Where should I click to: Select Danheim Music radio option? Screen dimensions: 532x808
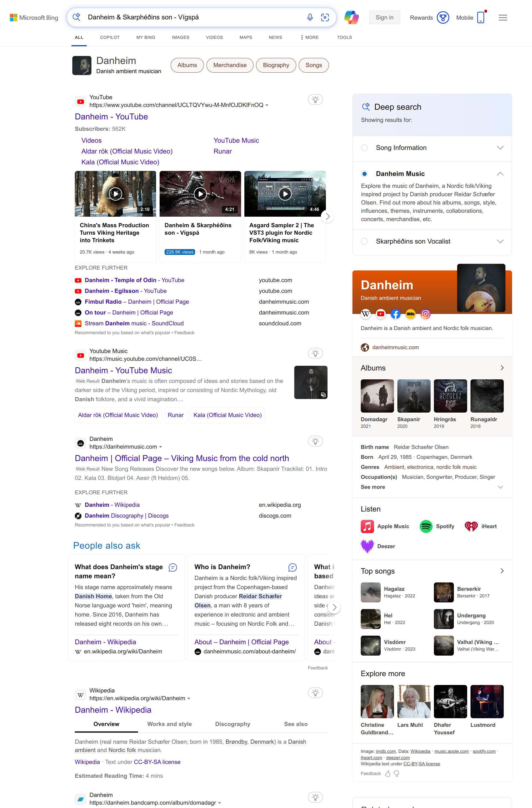click(x=364, y=174)
